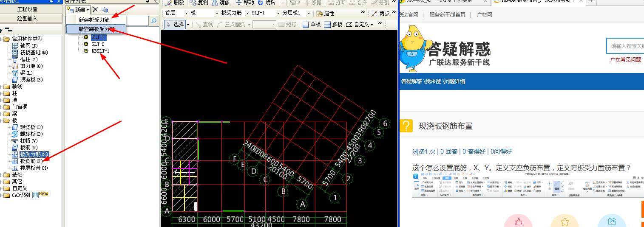Select KBSLJ-1 in the component list
This screenshot has height=227, width=644.
100,51
